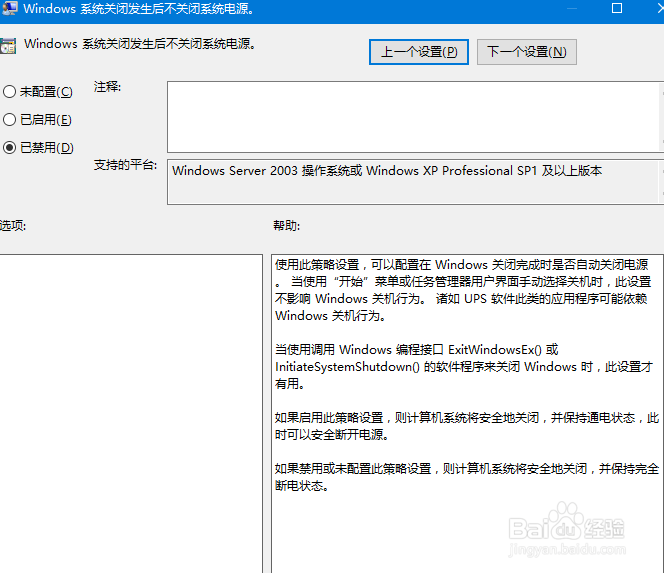Focus the 注释 comment text box

pyautogui.click(x=415, y=117)
